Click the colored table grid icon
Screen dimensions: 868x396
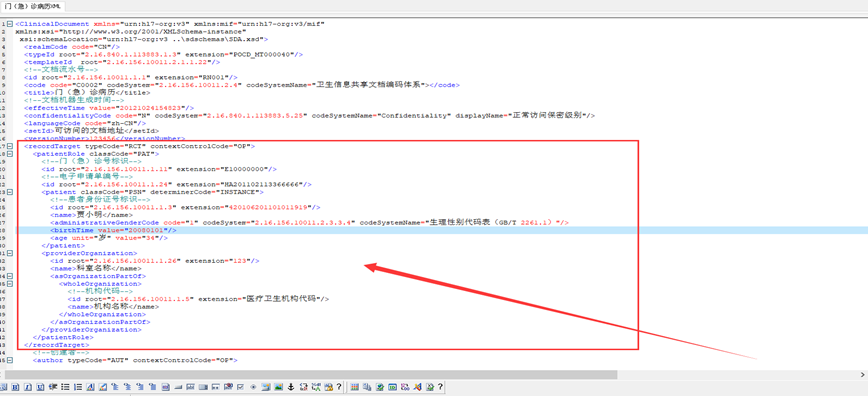tap(354, 387)
